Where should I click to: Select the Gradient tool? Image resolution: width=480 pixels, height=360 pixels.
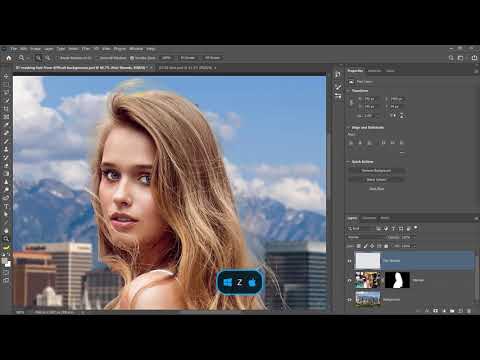pyautogui.click(x=6, y=173)
